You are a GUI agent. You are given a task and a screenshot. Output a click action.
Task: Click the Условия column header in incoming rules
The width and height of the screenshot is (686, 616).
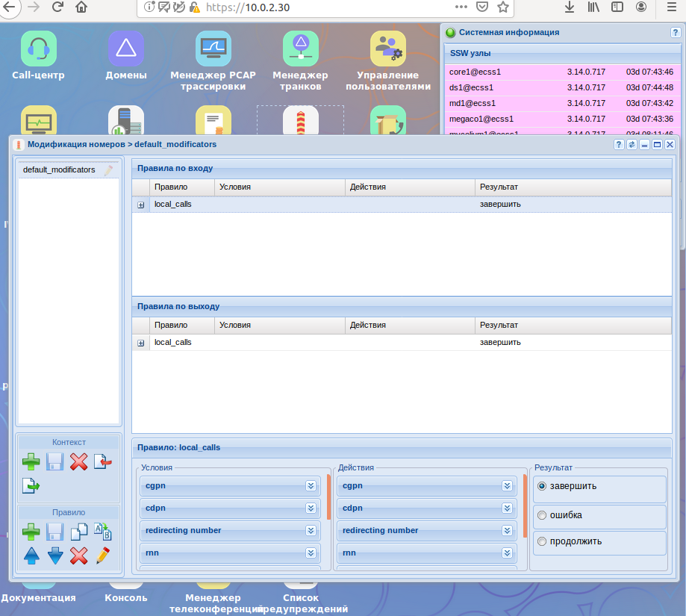279,187
